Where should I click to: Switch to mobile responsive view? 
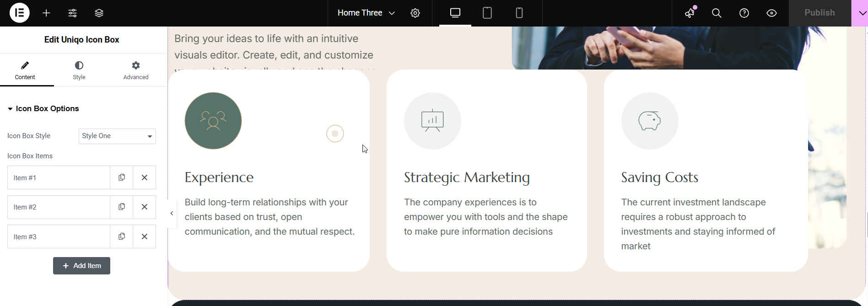519,13
